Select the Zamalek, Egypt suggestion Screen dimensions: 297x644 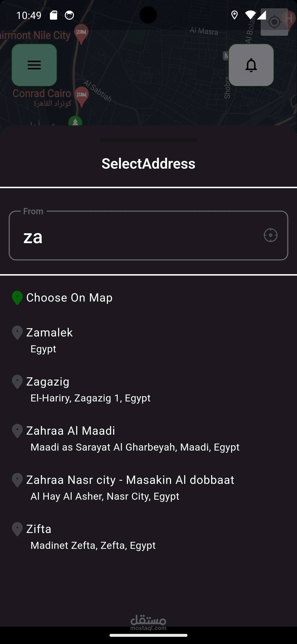click(x=49, y=340)
